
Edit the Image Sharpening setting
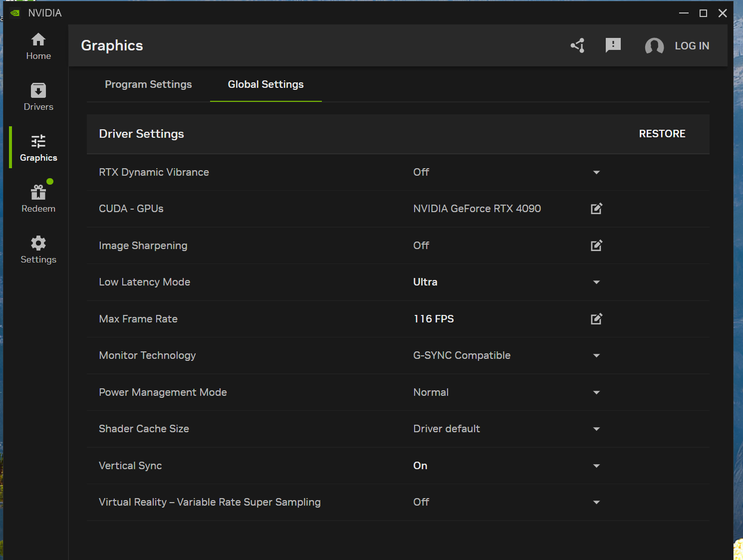[x=596, y=246]
